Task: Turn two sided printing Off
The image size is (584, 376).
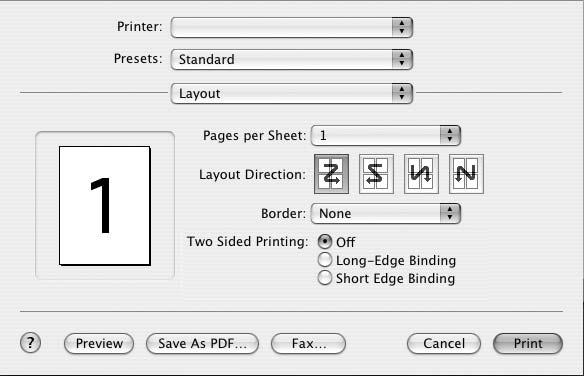Action: click(x=325, y=242)
